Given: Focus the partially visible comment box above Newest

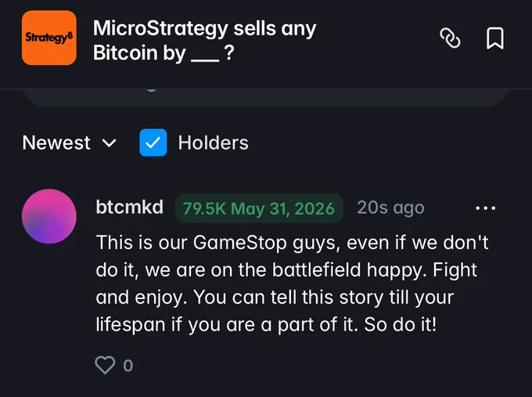Looking at the screenshot, I should pos(266,98).
